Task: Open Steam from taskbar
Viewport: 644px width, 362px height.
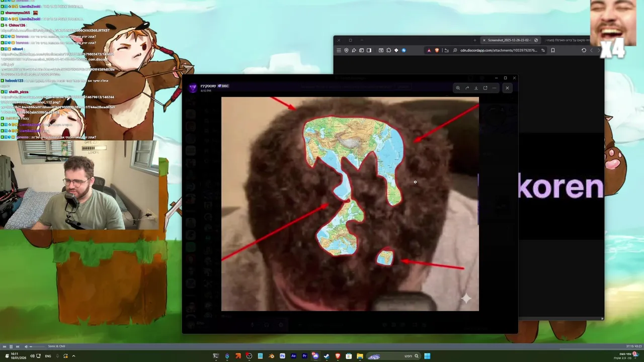Action: coord(327,356)
